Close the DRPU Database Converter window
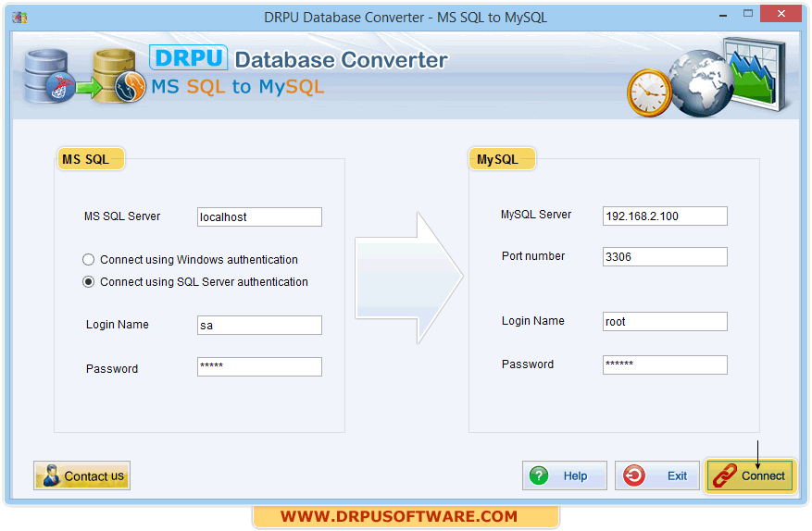 pyautogui.click(x=781, y=14)
